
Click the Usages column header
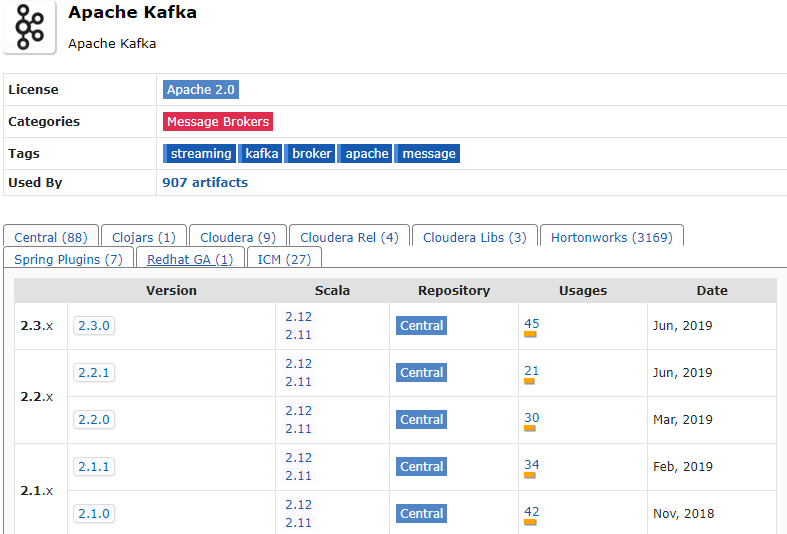pos(583,291)
